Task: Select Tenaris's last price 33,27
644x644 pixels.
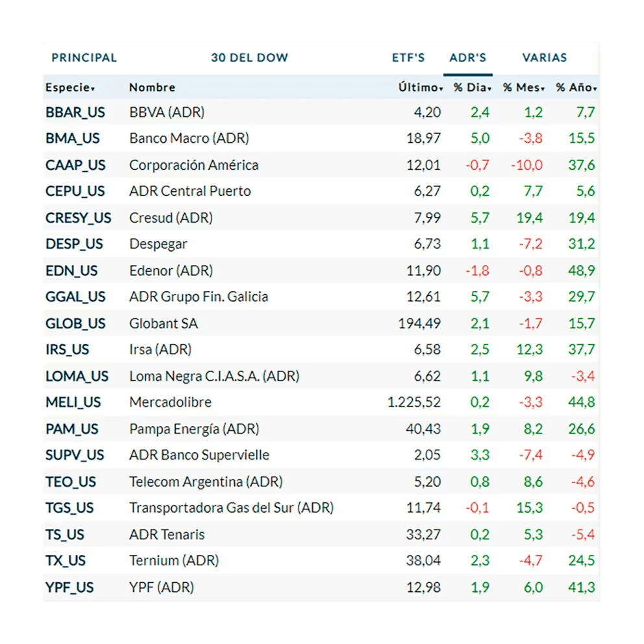Action: pyautogui.click(x=423, y=535)
